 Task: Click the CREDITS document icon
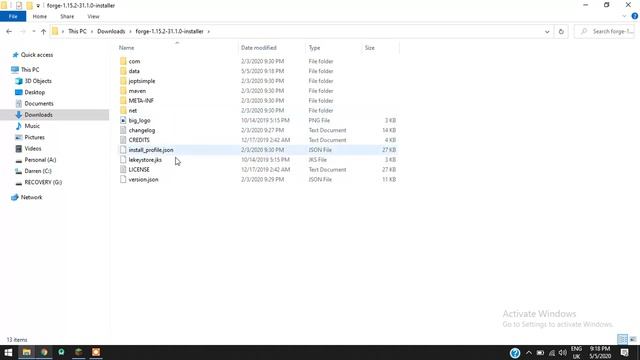(123, 140)
